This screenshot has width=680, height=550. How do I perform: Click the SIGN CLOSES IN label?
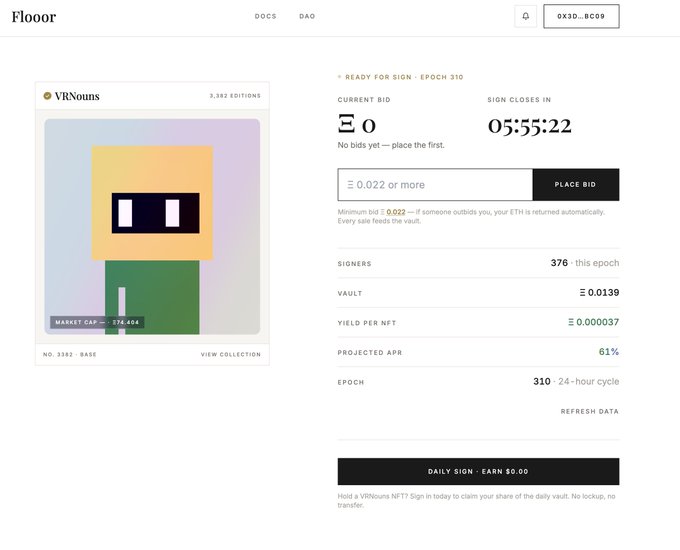click(x=519, y=100)
